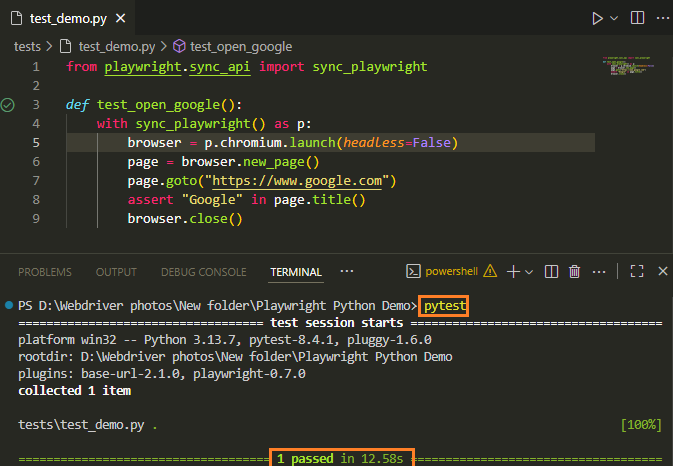Click 'browser.new_page()' on line 6

tap(250, 162)
